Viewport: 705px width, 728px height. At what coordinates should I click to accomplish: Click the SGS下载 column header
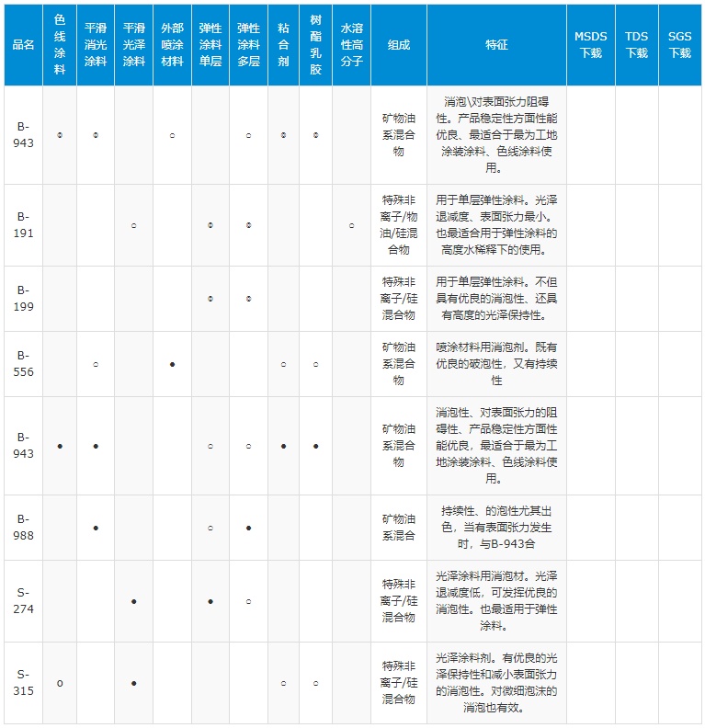click(679, 44)
